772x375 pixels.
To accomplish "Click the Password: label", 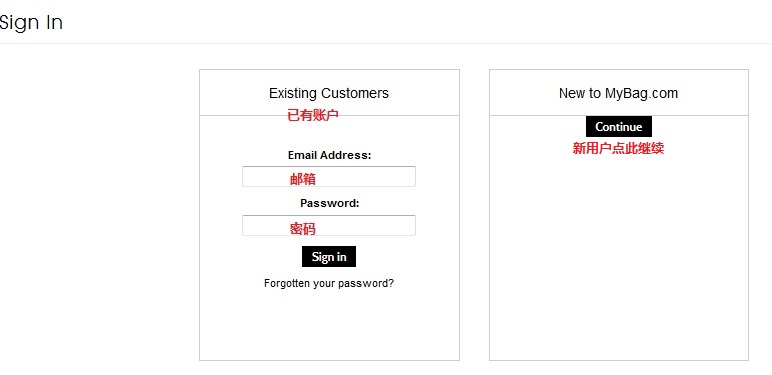I will click(x=329, y=203).
